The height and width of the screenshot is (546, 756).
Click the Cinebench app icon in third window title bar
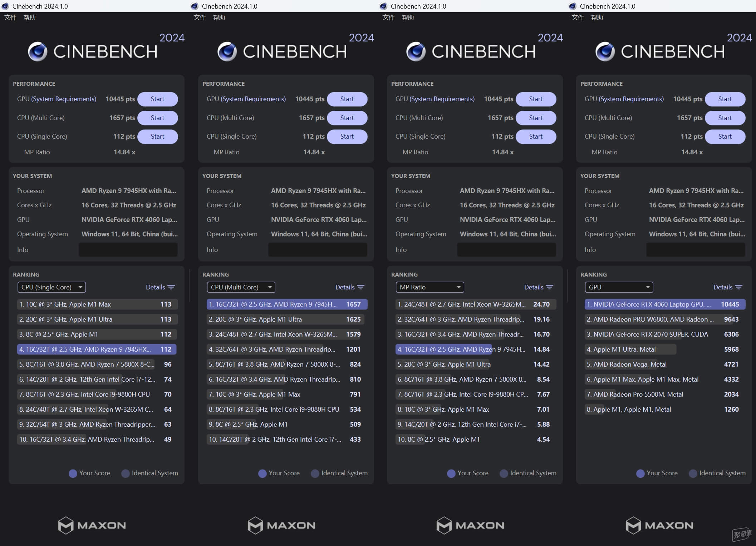pyautogui.click(x=383, y=6)
